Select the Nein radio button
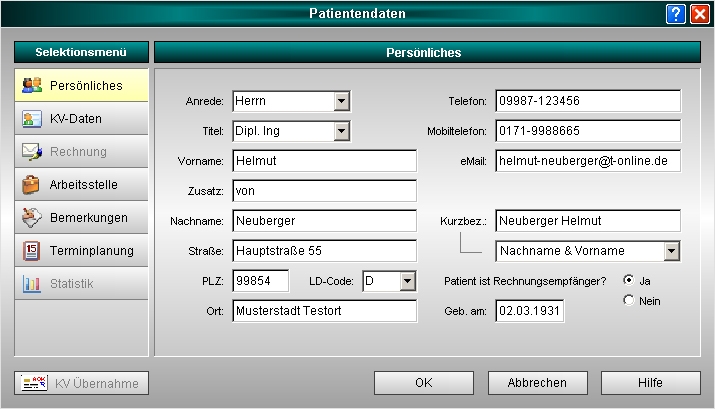715x409 pixels. click(628, 300)
